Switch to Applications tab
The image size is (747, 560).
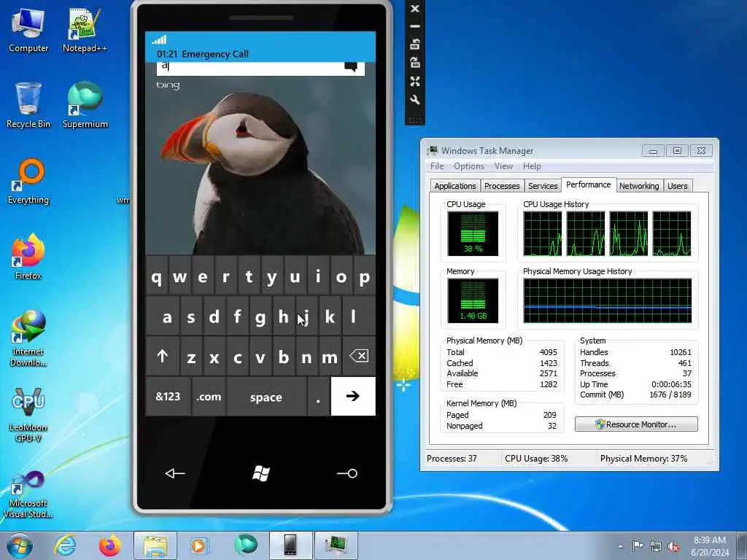tap(455, 186)
